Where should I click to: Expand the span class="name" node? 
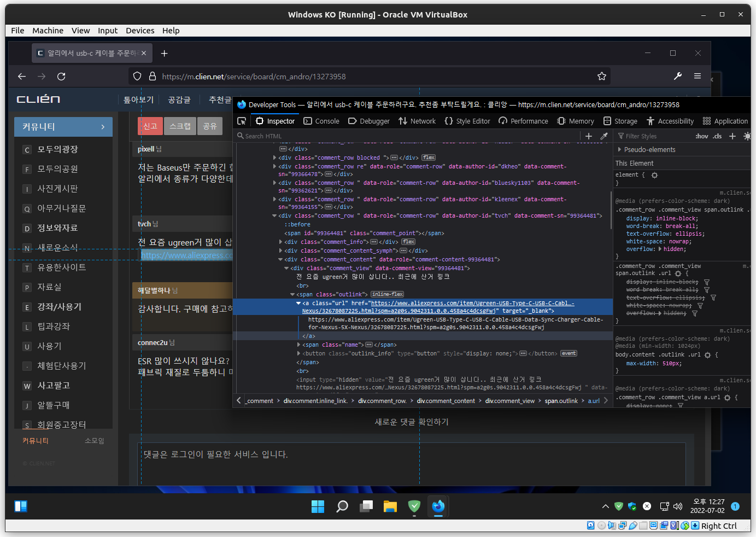point(298,345)
